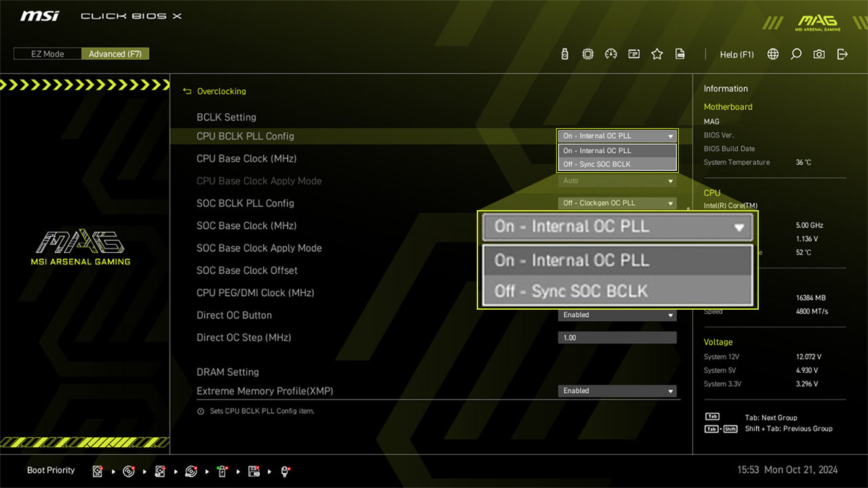Expand the Direct OC Button dropdown
The height and width of the screenshot is (488, 868).
pos(616,315)
